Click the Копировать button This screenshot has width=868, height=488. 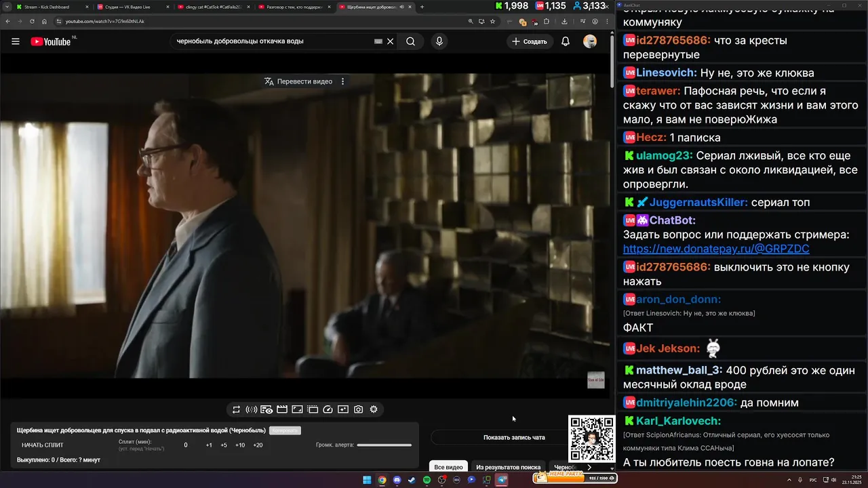pyautogui.click(x=285, y=430)
